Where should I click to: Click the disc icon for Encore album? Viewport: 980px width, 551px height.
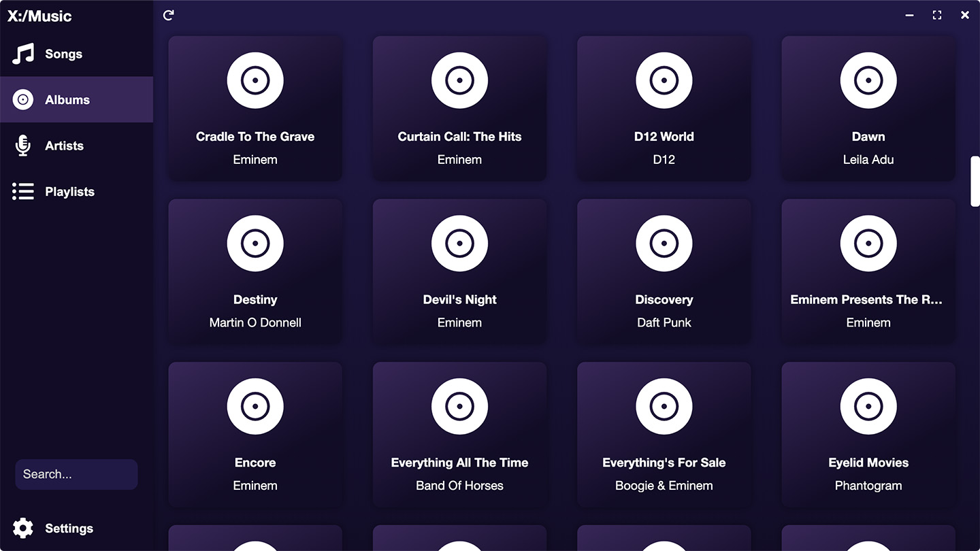tap(255, 407)
